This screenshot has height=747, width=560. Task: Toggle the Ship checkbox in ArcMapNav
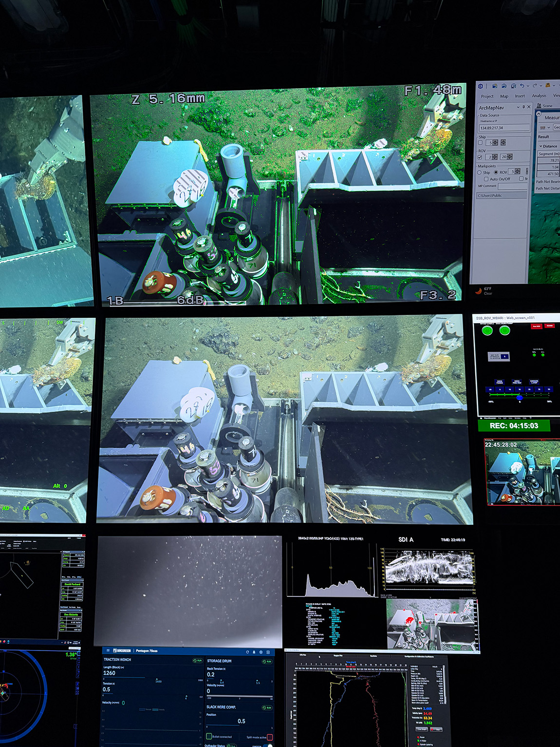click(480, 142)
